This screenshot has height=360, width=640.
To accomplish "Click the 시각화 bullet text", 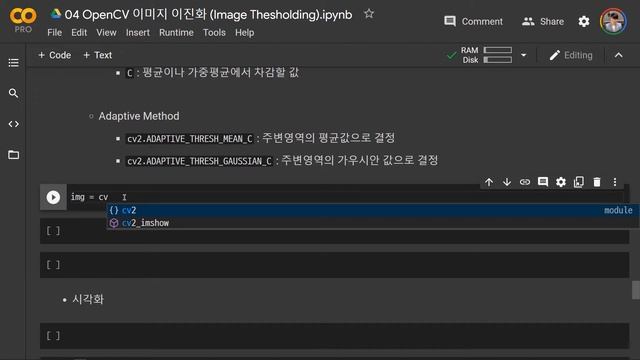I will pyautogui.click(x=88, y=299).
